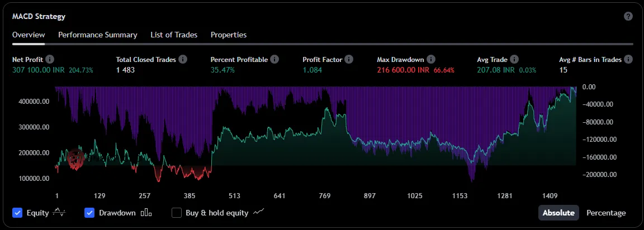The height and width of the screenshot is (230, 644).
Task: Click the help question mark icon
Action: (628, 16)
